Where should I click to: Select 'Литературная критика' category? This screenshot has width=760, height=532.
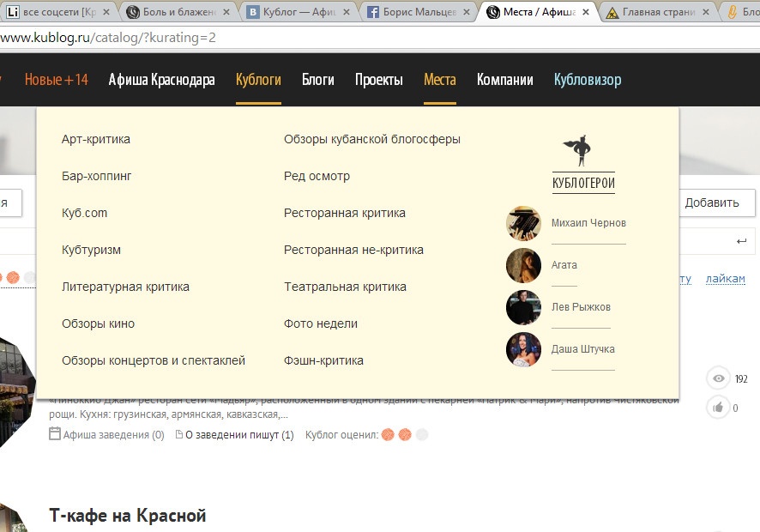coord(125,287)
